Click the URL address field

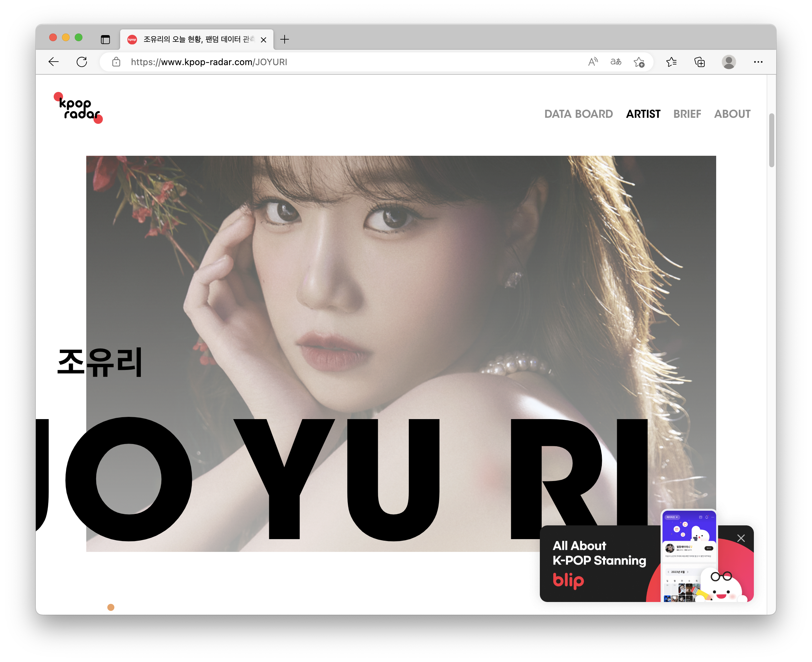pos(343,62)
